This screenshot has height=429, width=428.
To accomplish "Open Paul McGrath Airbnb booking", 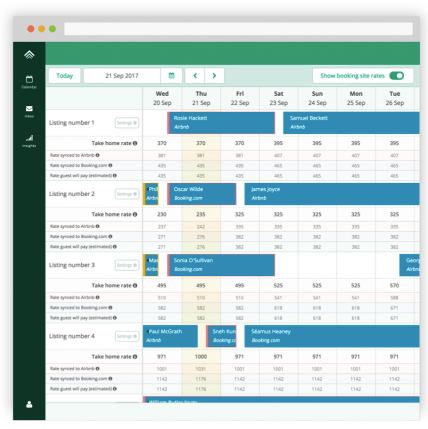I will click(x=170, y=336).
